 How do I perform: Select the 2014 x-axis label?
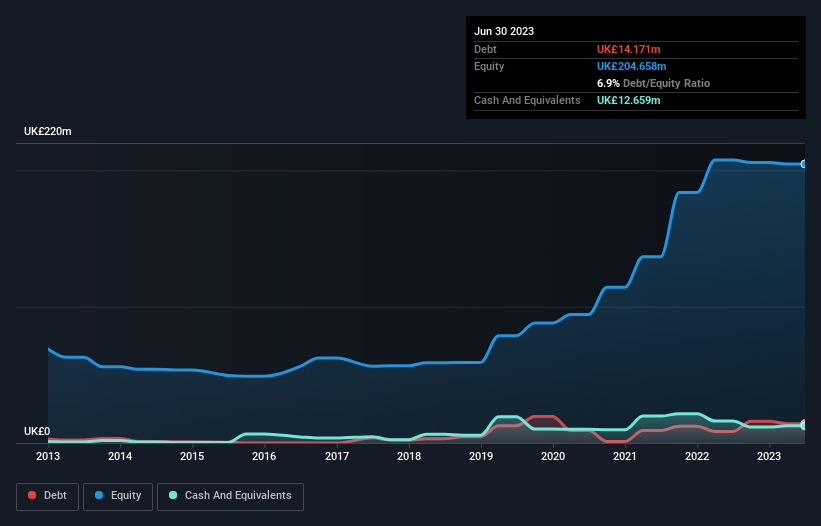pyautogui.click(x=120, y=456)
